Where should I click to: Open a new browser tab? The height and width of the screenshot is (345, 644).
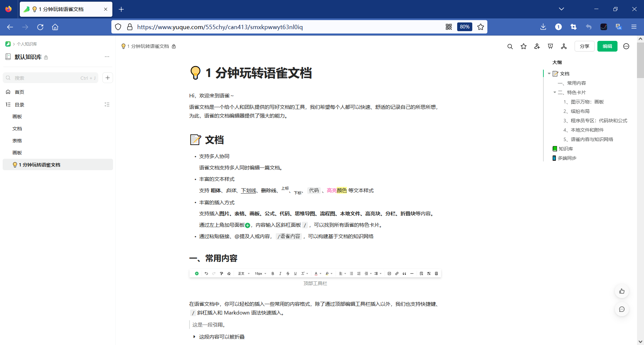(x=121, y=9)
